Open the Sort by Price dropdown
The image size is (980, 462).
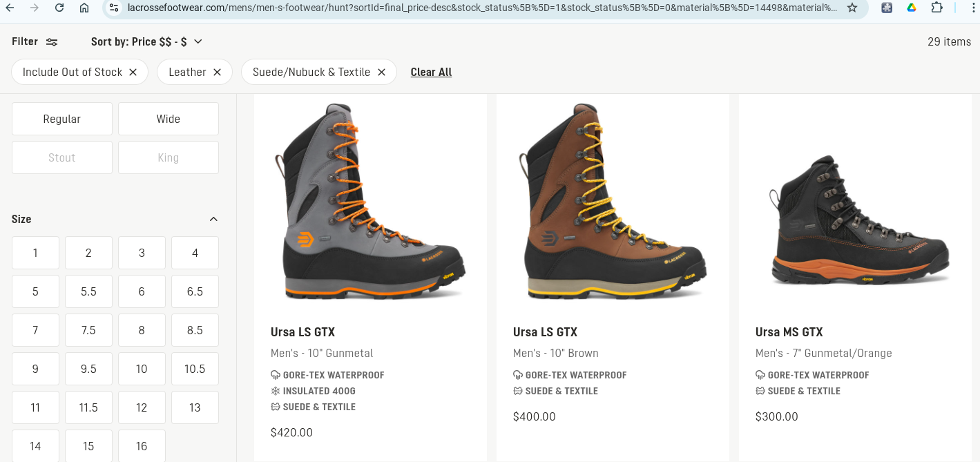pyautogui.click(x=147, y=41)
